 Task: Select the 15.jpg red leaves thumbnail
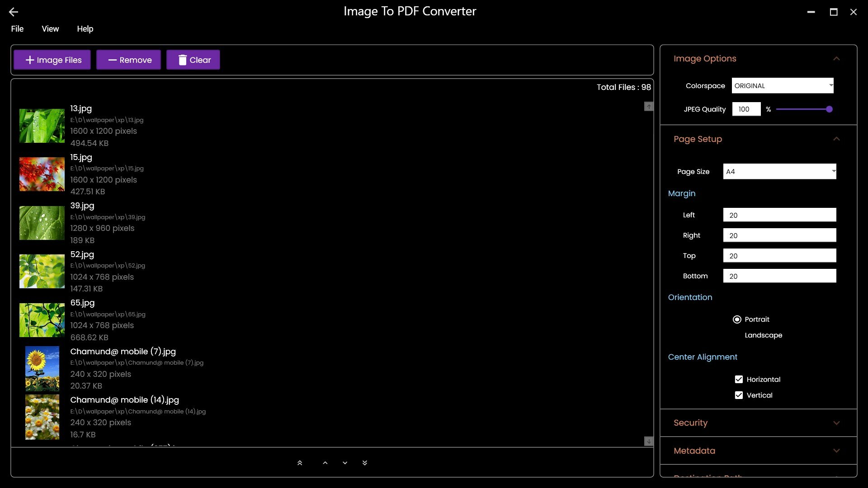coord(42,174)
